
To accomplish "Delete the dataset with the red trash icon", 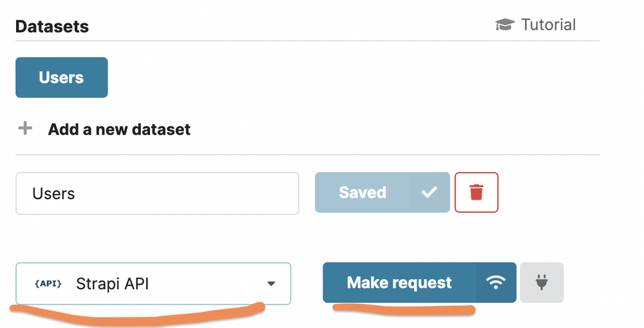I will click(x=477, y=192).
